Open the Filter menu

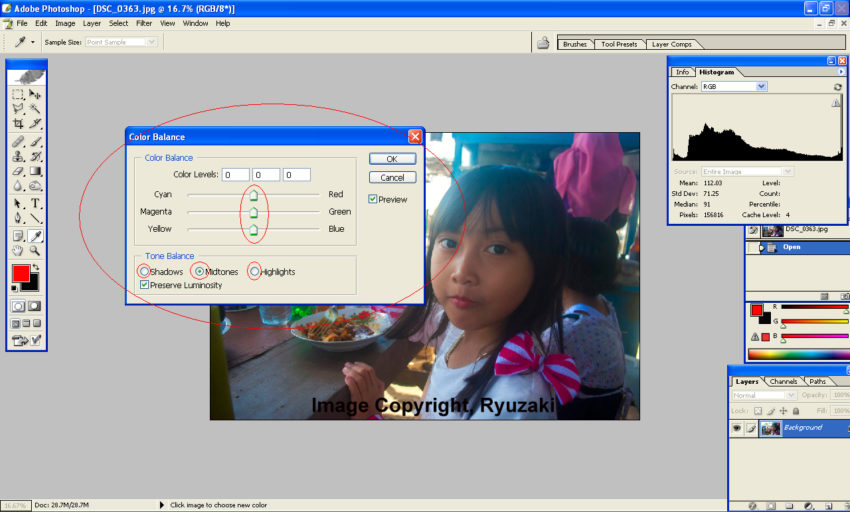tap(144, 23)
